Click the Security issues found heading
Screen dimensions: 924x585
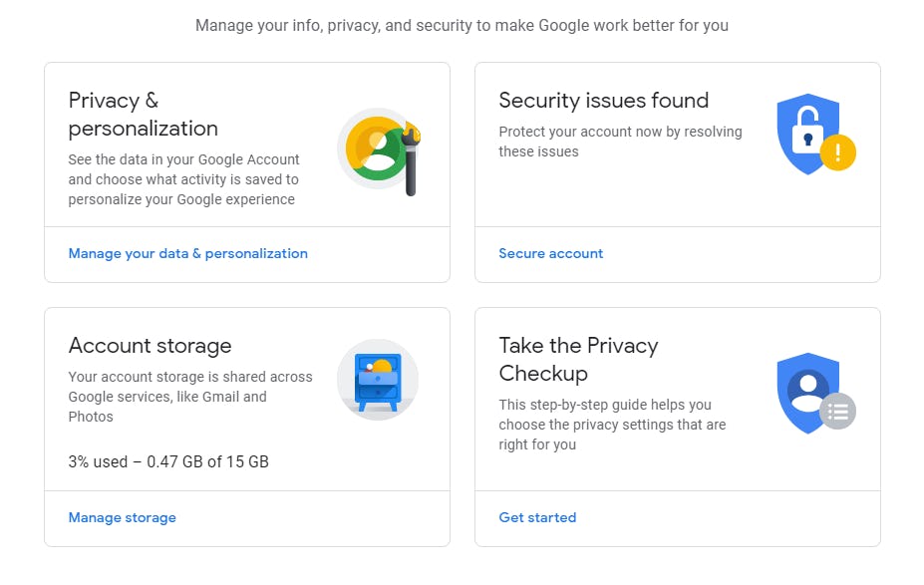click(603, 101)
